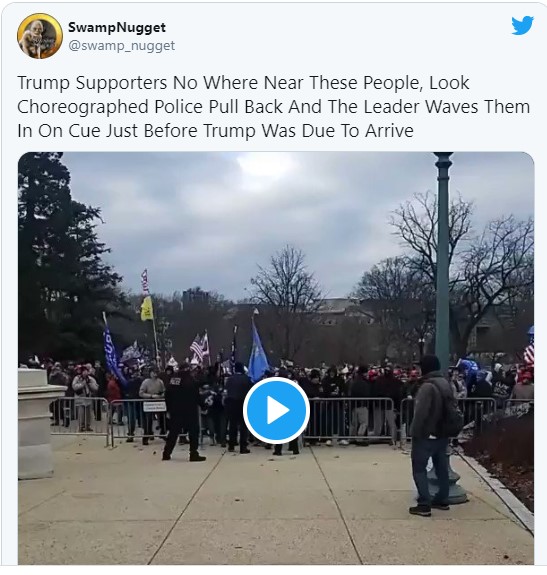The width and height of the screenshot is (547, 575).
Task: Click the metal barricade right of play button
Action: coord(350,421)
